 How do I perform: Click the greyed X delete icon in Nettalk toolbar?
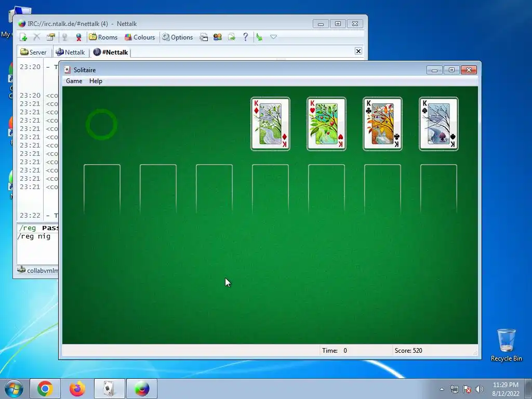[x=37, y=37]
